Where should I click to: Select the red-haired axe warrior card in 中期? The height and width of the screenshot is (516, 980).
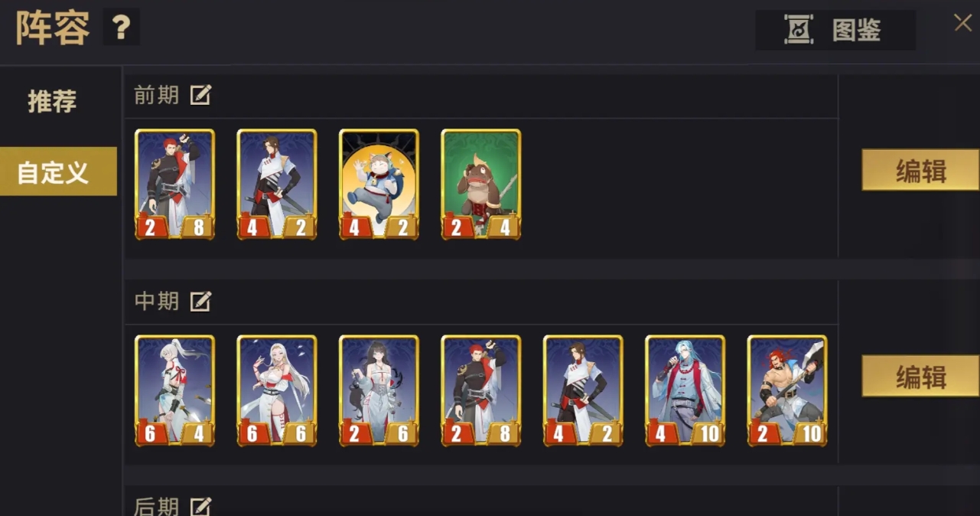[787, 390]
